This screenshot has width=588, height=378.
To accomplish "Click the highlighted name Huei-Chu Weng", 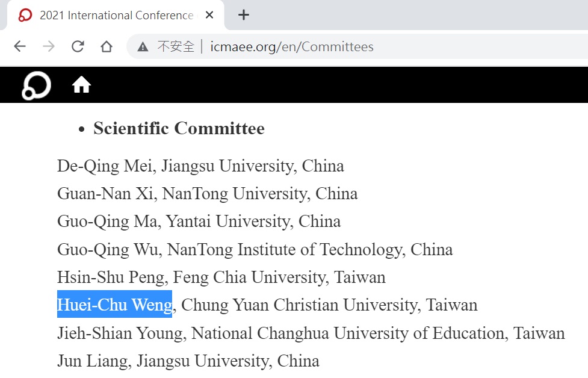I will (x=114, y=304).
